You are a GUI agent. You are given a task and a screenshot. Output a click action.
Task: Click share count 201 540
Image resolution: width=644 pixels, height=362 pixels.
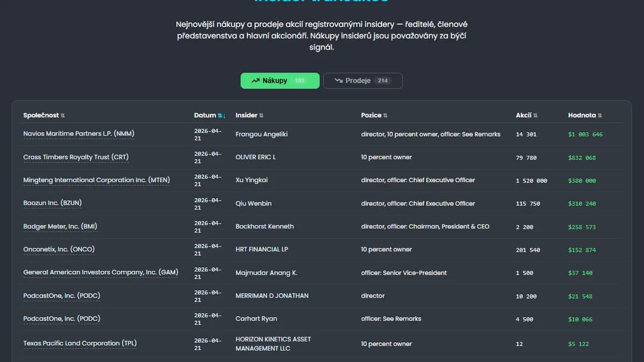pos(528,250)
